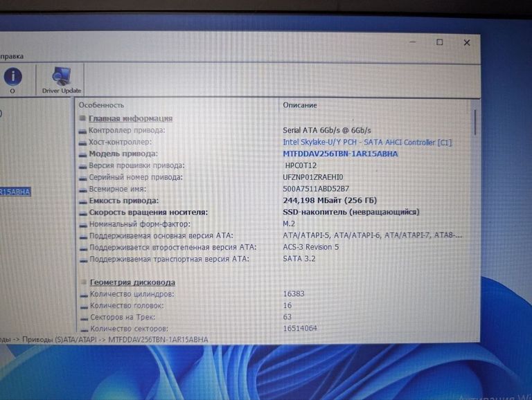
Task: Open the Driver Update tool
Action: click(x=62, y=80)
